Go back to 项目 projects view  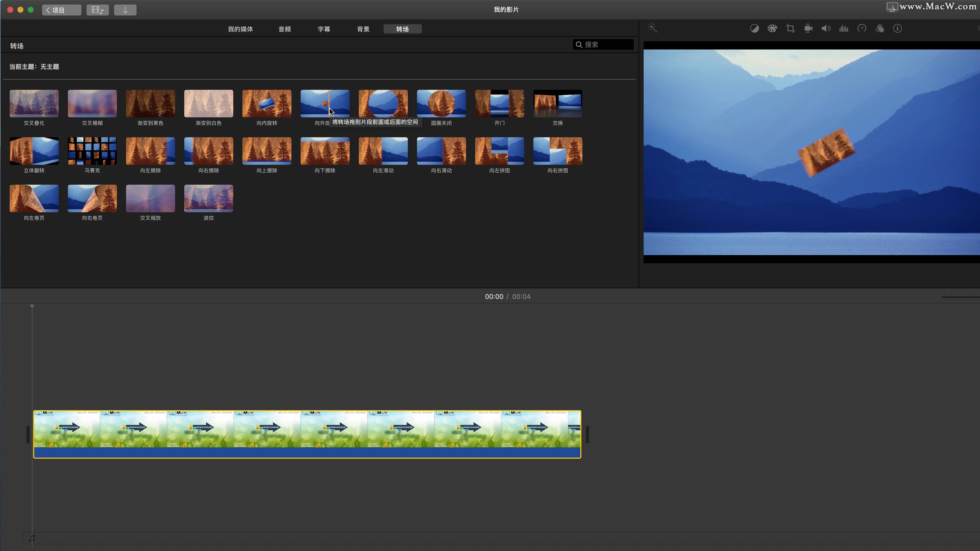pyautogui.click(x=62, y=10)
